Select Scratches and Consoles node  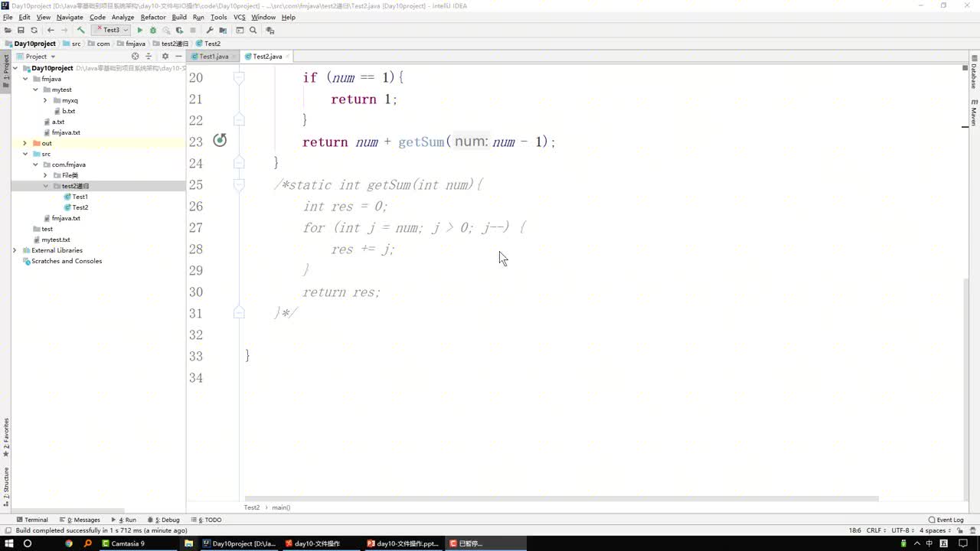[62, 261]
